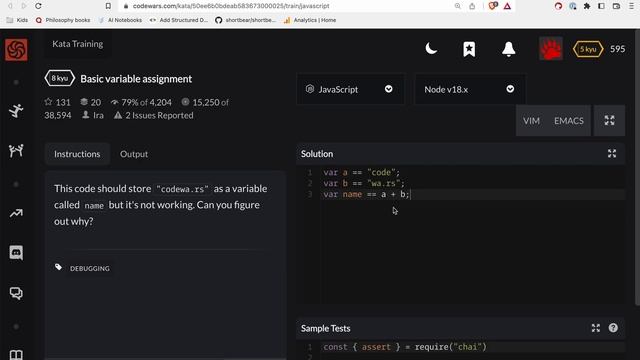Open the Brave shields icon
This screenshot has height=360, width=640.
point(493,6)
